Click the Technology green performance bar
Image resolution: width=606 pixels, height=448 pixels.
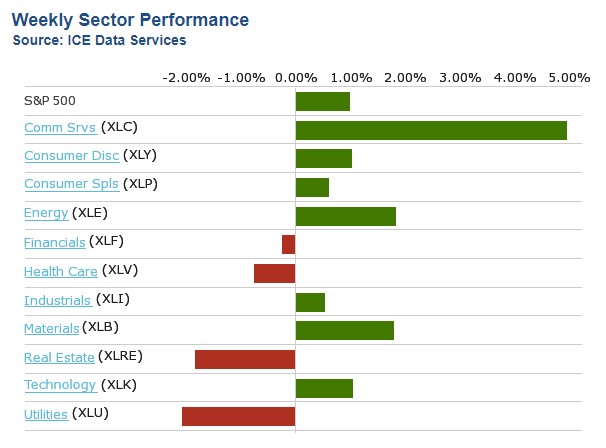(324, 388)
